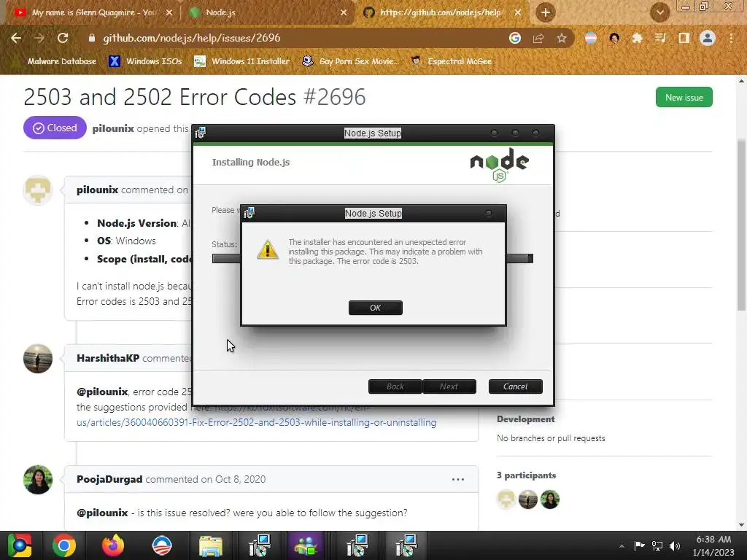Viewport: 747px width, 560px height.
Task: Open the media control playlist icon
Action: [660, 38]
